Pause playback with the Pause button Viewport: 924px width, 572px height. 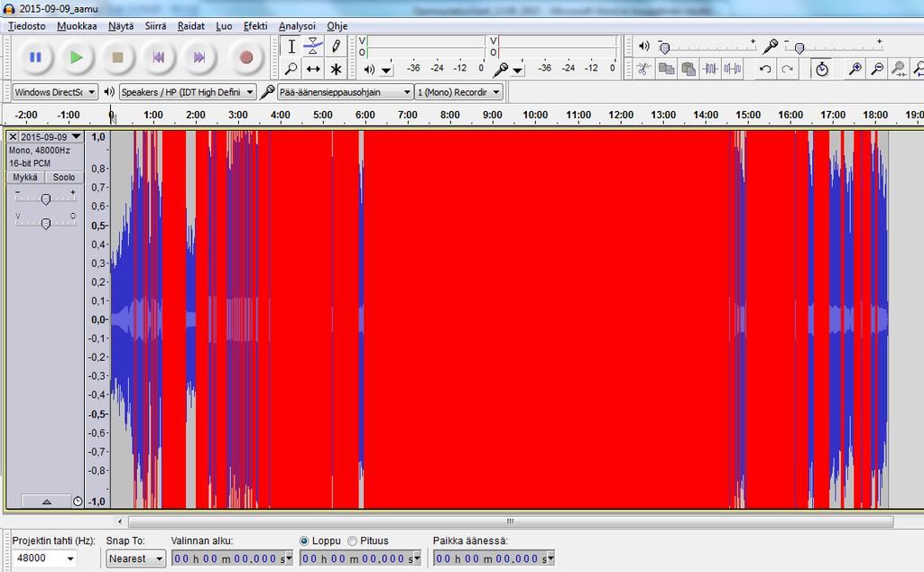[x=35, y=57]
